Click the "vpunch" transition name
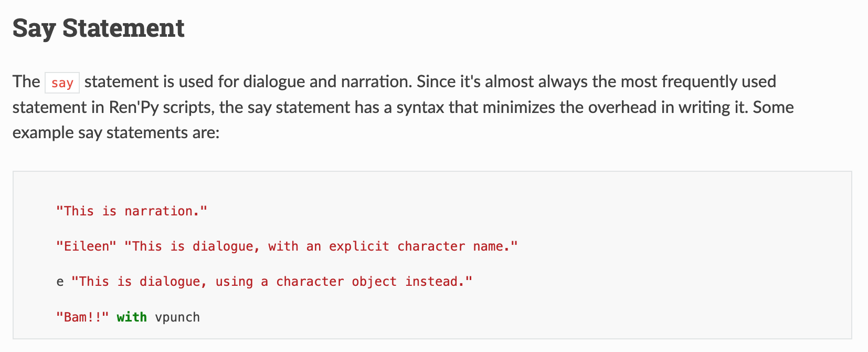Screen dimensions: 868x352 point(177,317)
